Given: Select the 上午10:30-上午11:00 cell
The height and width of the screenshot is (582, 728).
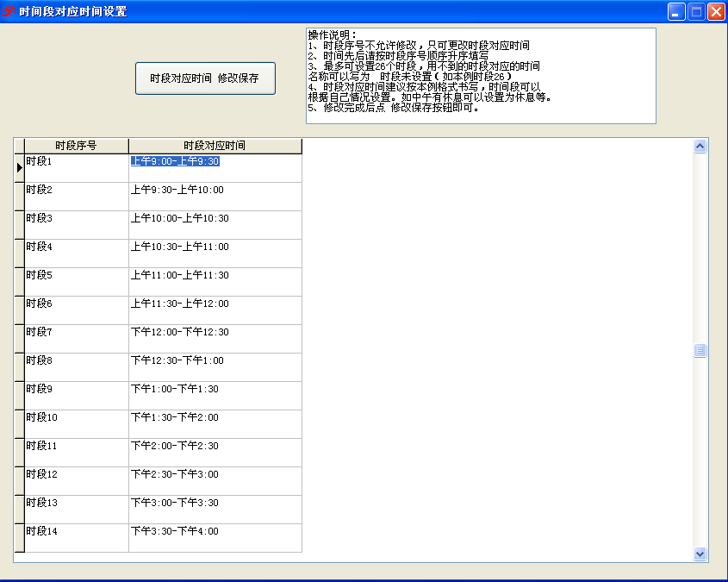Looking at the screenshot, I should tap(215, 253).
